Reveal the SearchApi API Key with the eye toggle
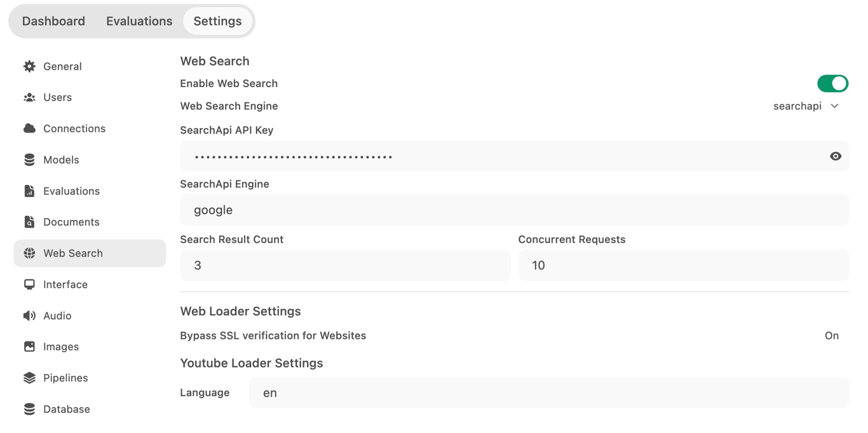868x433 pixels. (836, 156)
